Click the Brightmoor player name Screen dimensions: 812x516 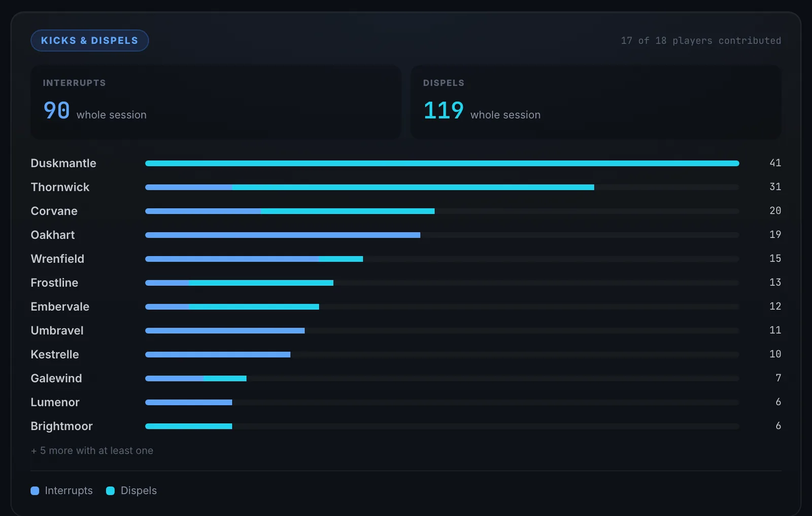click(x=61, y=426)
